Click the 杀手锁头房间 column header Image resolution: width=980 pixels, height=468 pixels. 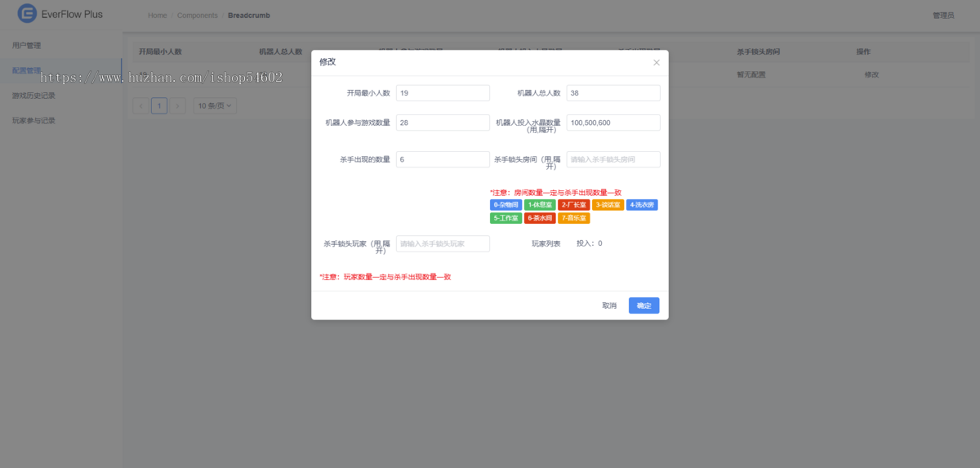759,51
